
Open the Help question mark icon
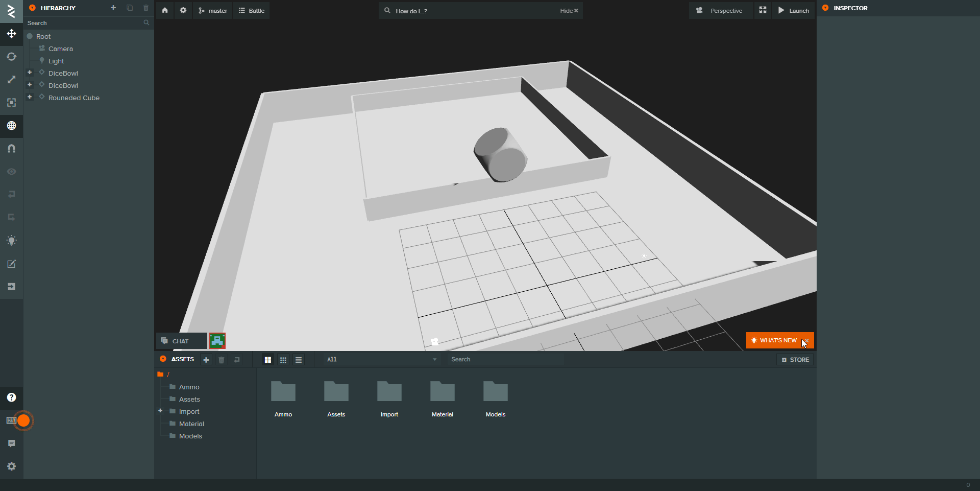tap(11, 398)
